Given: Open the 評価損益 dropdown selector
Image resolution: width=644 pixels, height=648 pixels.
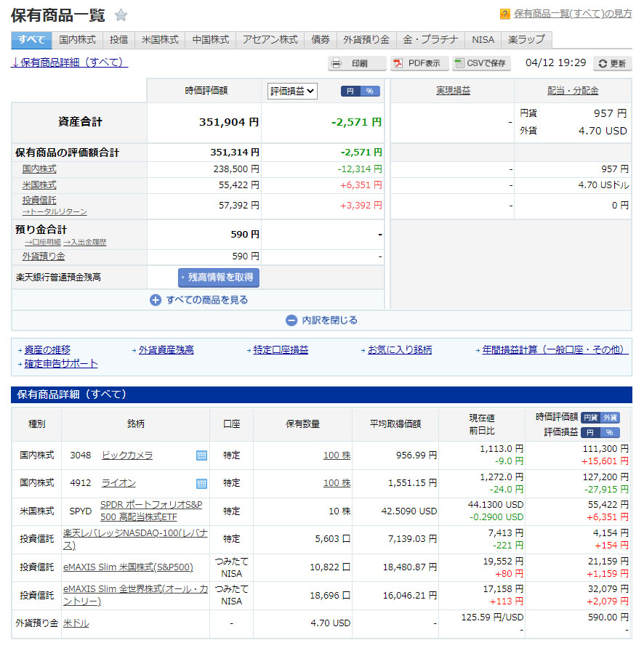Looking at the screenshot, I should (x=292, y=91).
